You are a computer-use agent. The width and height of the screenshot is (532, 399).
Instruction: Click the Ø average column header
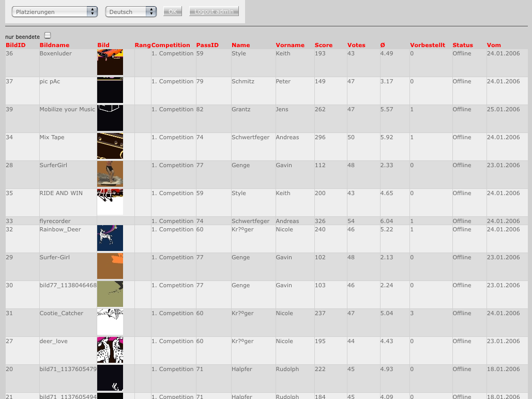[382, 45]
